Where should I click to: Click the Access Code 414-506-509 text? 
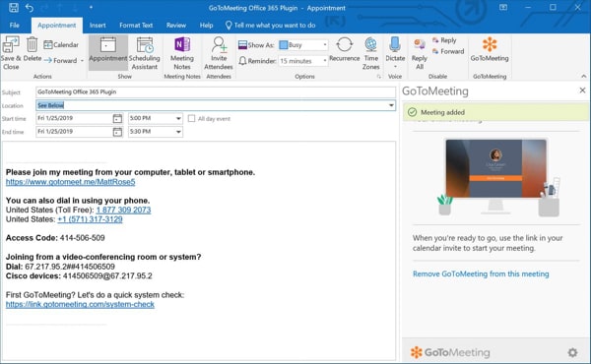(x=55, y=238)
